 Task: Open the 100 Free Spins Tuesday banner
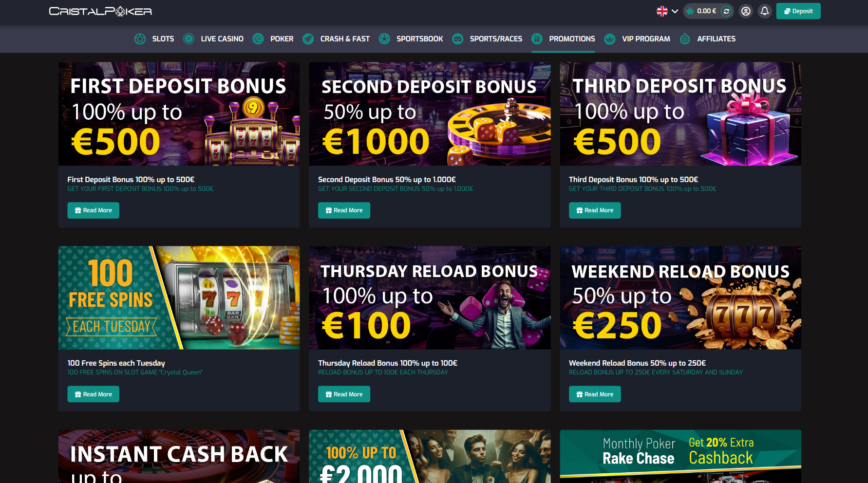tap(179, 297)
